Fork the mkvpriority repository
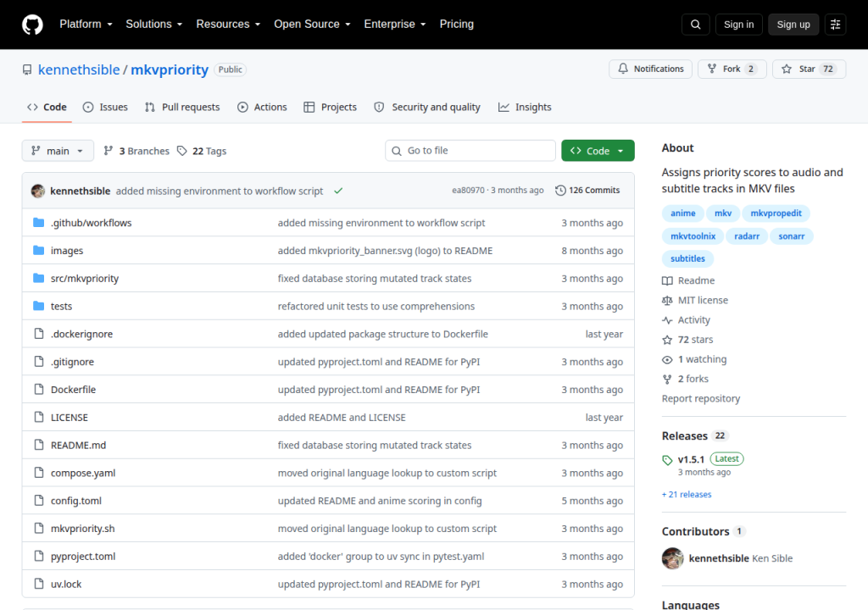Viewport: 868px width, 610px height. (732, 69)
